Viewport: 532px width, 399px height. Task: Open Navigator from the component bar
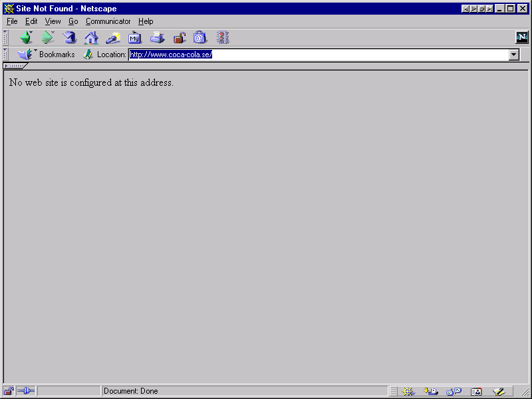(x=408, y=392)
